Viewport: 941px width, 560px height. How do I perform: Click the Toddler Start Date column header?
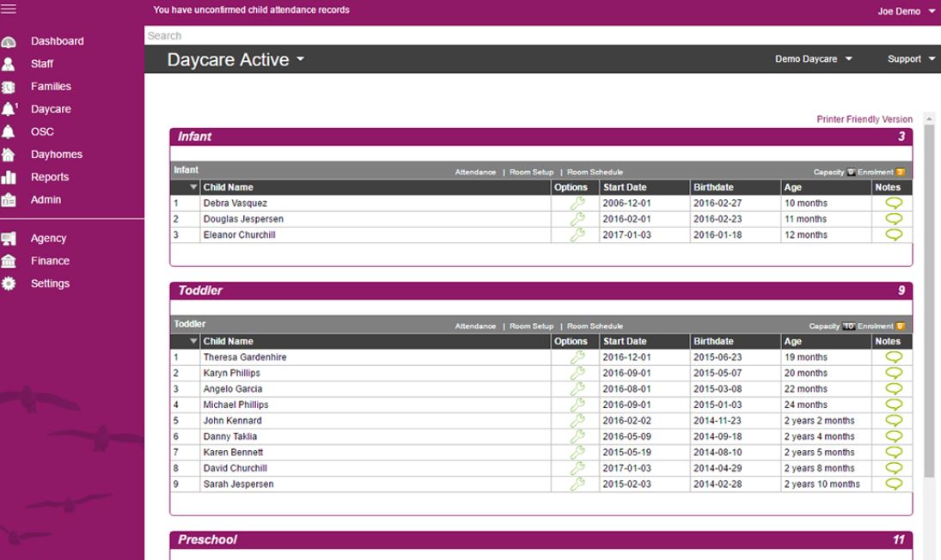tap(644, 341)
